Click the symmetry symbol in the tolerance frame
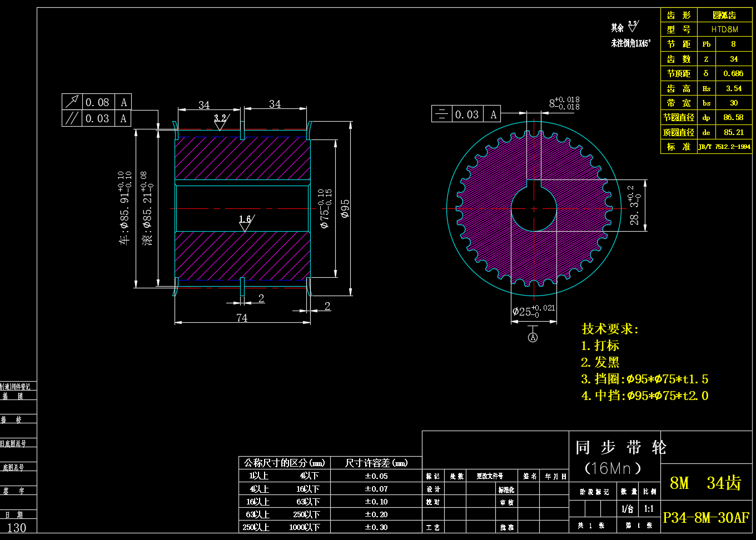 (x=441, y=114)
